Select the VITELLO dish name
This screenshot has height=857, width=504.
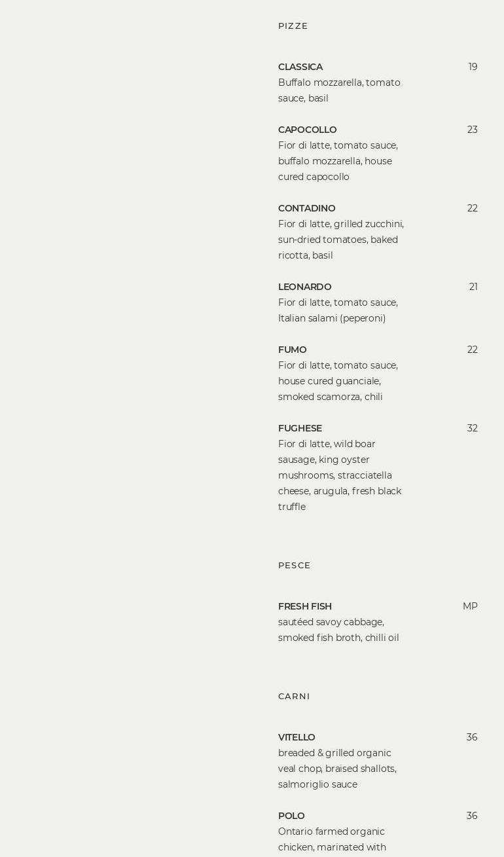[x=297, y=737]
